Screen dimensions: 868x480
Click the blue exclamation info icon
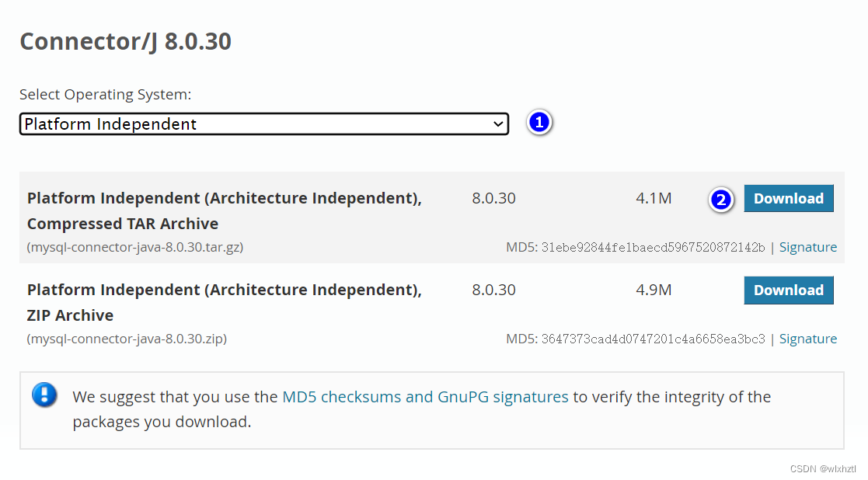[44, 395]
